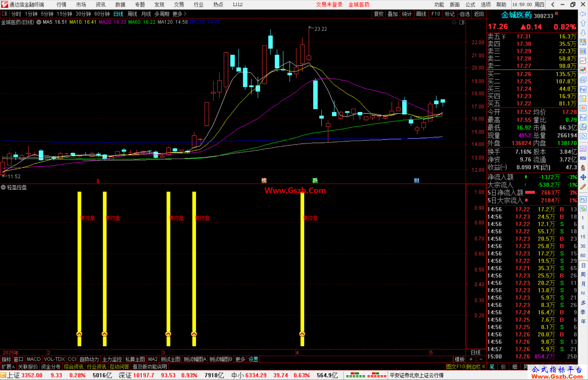Click the F10 company info sidebar icon
Viewport: 588px width, 380px height.
(x=583, y=89)
